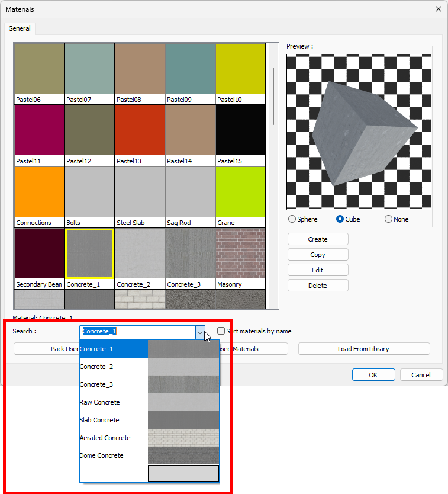The width and height of the screenshot is (448, 494).
Task: Click the Load From Library button
Action: [363, 349]
